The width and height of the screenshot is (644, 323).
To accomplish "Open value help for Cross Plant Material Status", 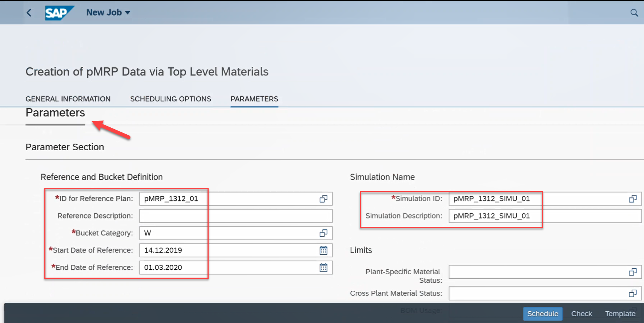I will 632,293.
